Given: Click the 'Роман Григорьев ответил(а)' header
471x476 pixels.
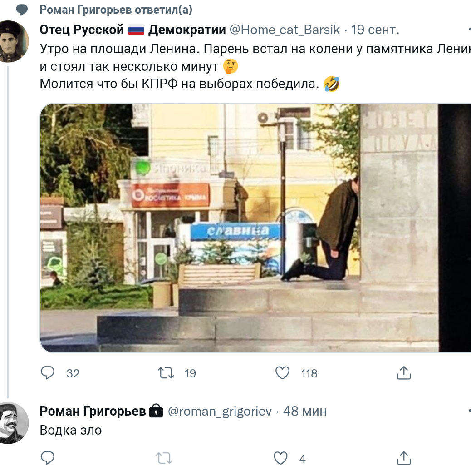Looking at the screenshot, I should tap(116, 10).
